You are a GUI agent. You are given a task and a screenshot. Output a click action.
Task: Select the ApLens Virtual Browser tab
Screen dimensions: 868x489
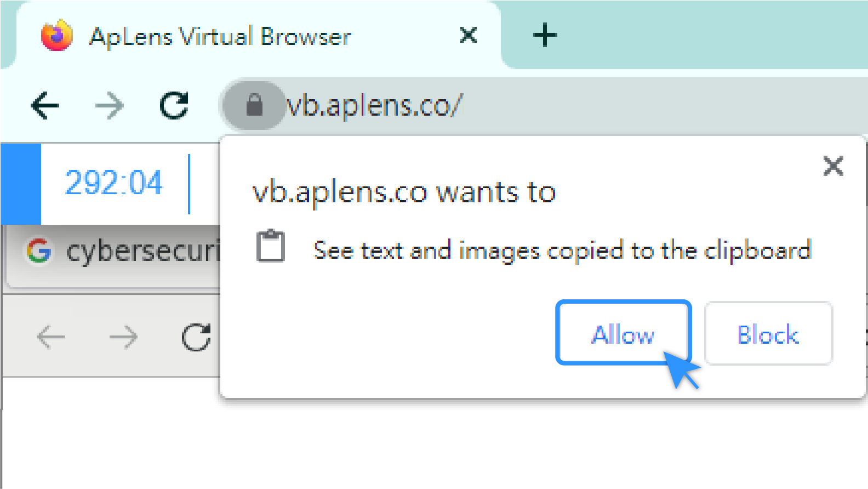[259, 36]
